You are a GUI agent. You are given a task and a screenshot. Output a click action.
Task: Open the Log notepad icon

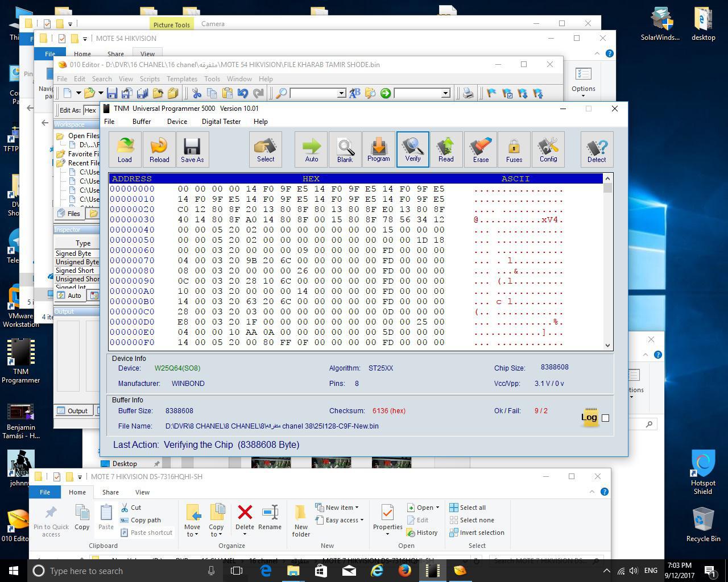[x=589, y=418]
